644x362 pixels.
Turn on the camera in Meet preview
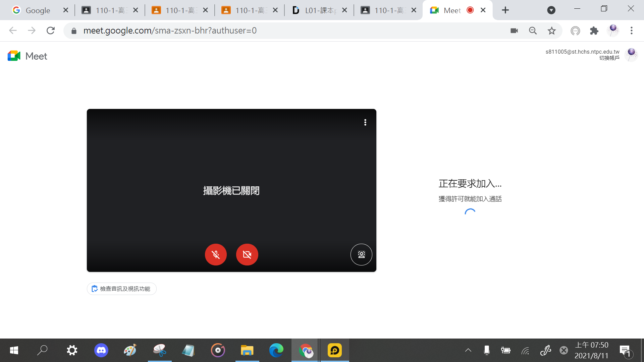click(x=247, y=255)
